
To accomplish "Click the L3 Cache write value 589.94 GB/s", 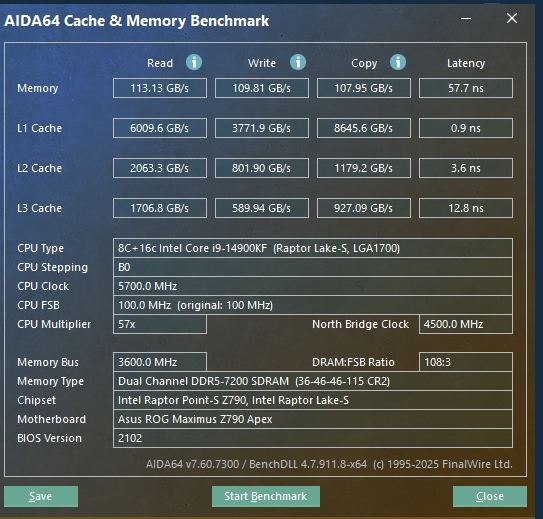I will (x=262, y=208).
